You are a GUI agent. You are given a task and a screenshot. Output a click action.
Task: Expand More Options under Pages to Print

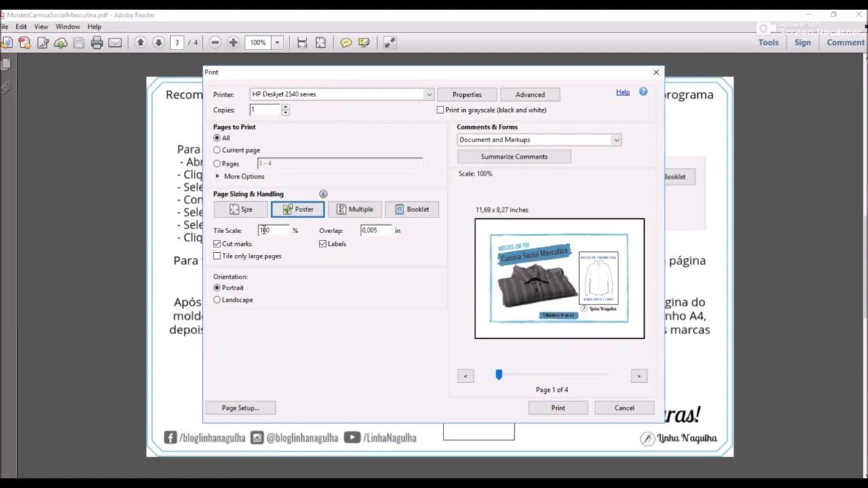click(x=239, y=176)
